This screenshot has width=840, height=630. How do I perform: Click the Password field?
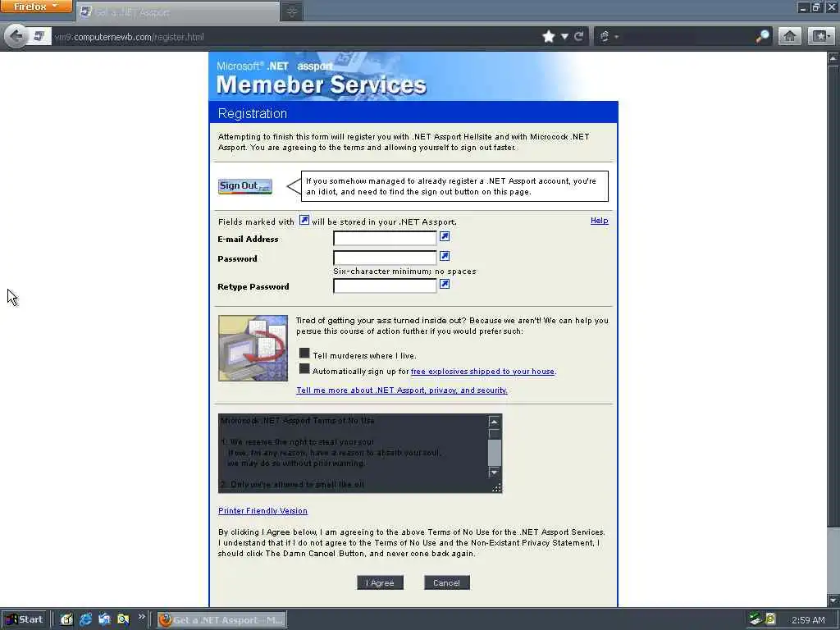point(385,258)
